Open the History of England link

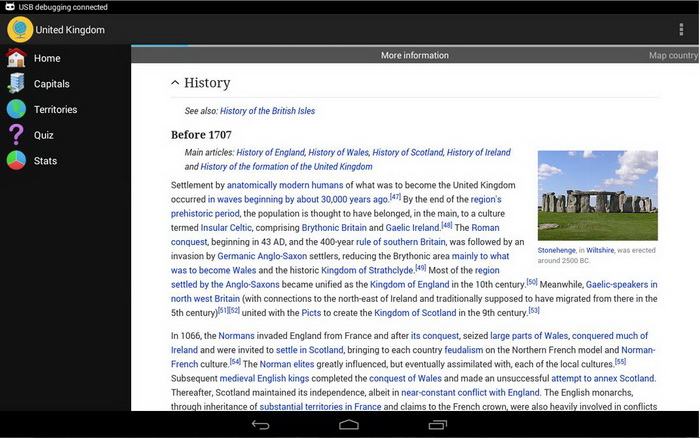[x=271, y=152]
